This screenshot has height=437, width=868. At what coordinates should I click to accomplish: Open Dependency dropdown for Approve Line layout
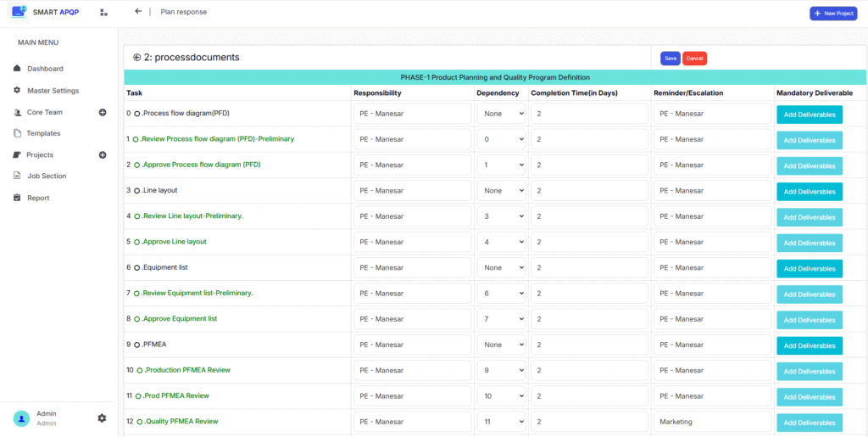point(501,243)
